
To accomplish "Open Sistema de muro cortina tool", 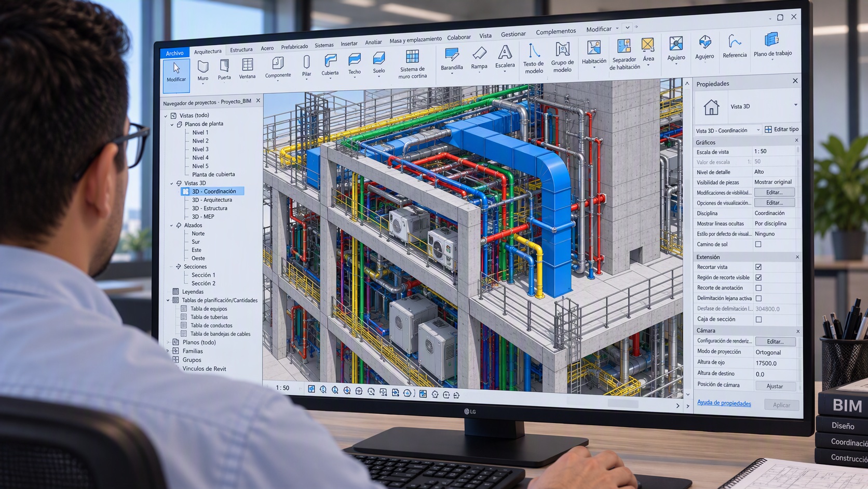I will tap(413, 64).
